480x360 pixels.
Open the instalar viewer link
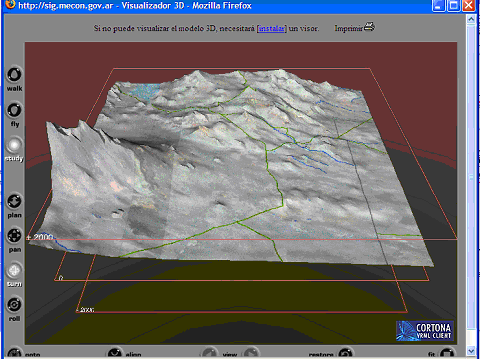coord(272,28)
